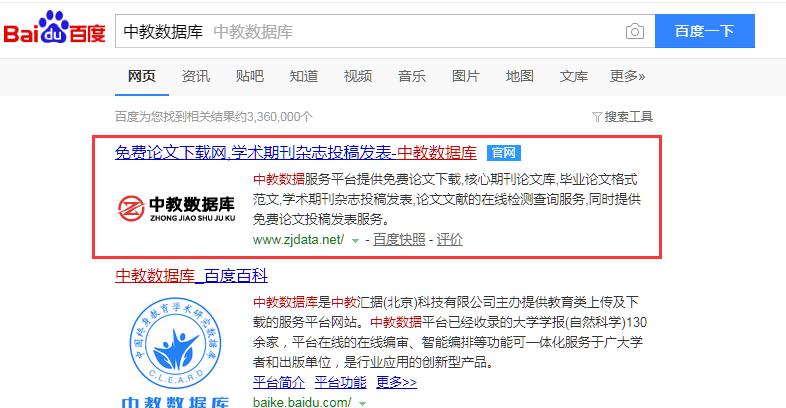
Task: Open the 中教数据库 logo thumbnail
Action: coord(176,209)
